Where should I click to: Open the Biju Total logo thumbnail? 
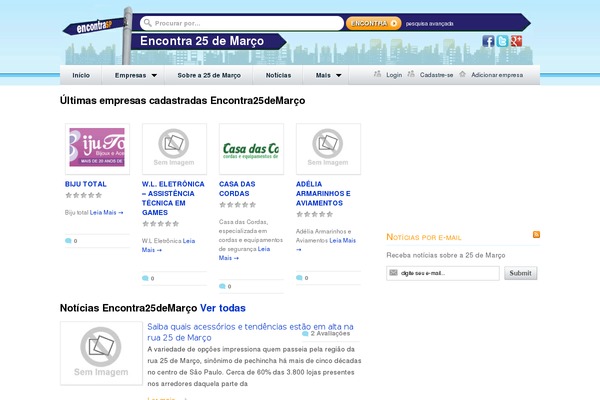[x=97, y=149]
